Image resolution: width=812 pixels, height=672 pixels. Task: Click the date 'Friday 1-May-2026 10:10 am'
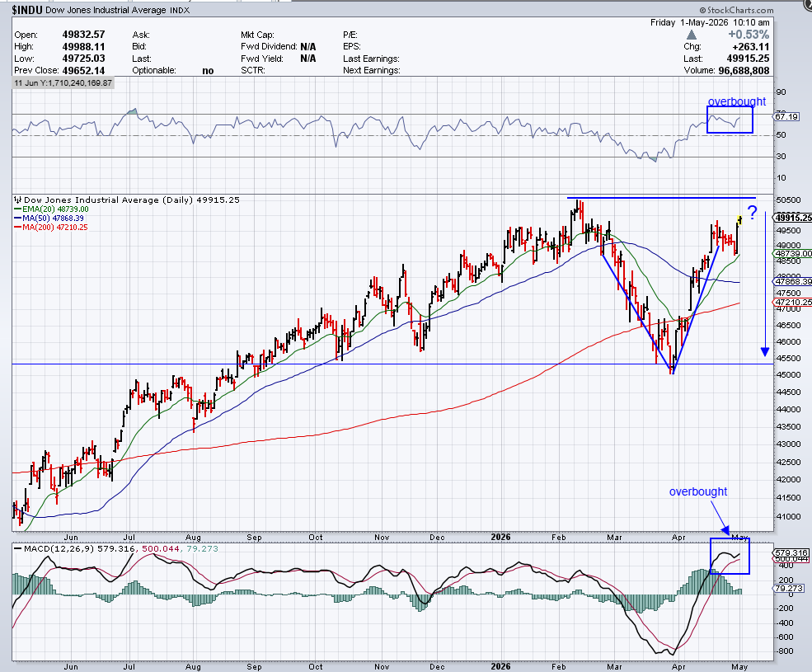pyautogui.click(x=710, y=22)
